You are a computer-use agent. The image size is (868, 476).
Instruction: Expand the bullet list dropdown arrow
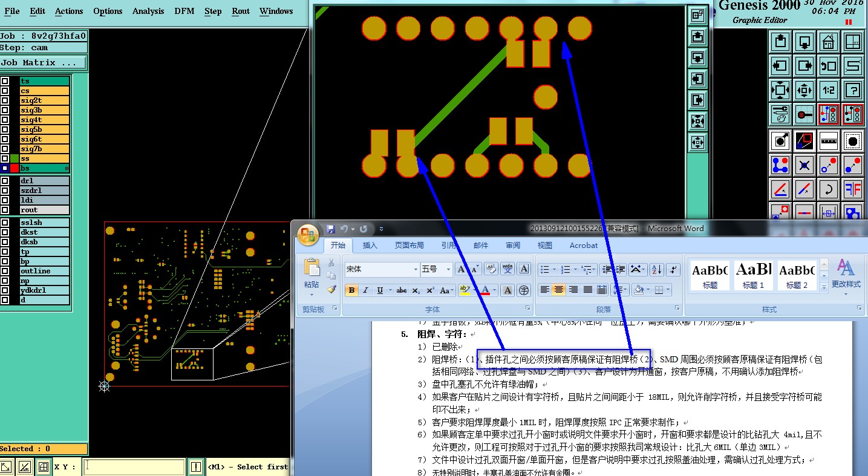[554, 269]
